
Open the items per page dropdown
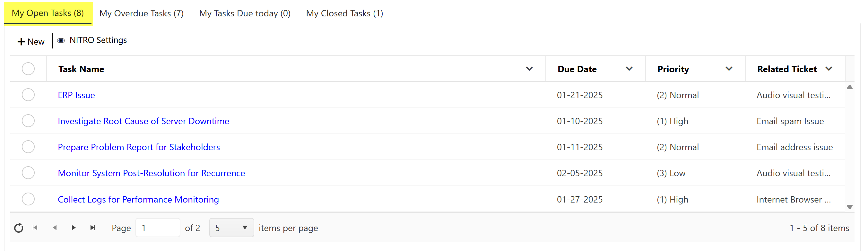click(x=231, y=228)
